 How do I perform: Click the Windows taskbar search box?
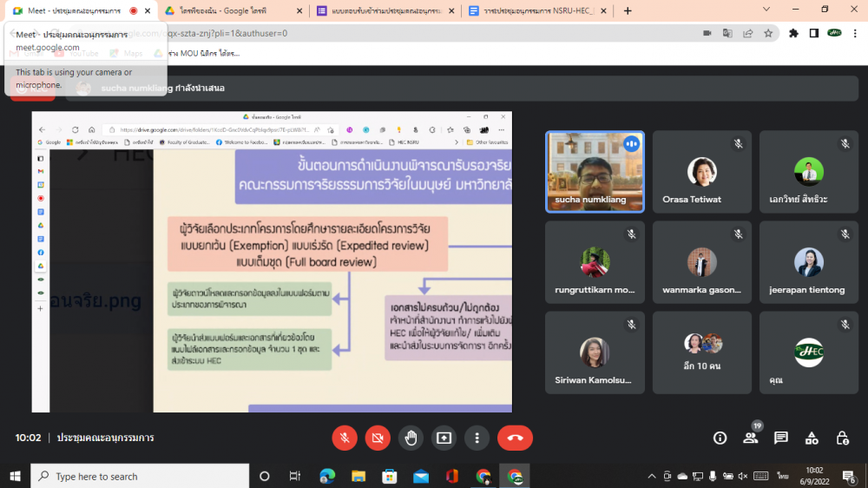click(139, 476)
